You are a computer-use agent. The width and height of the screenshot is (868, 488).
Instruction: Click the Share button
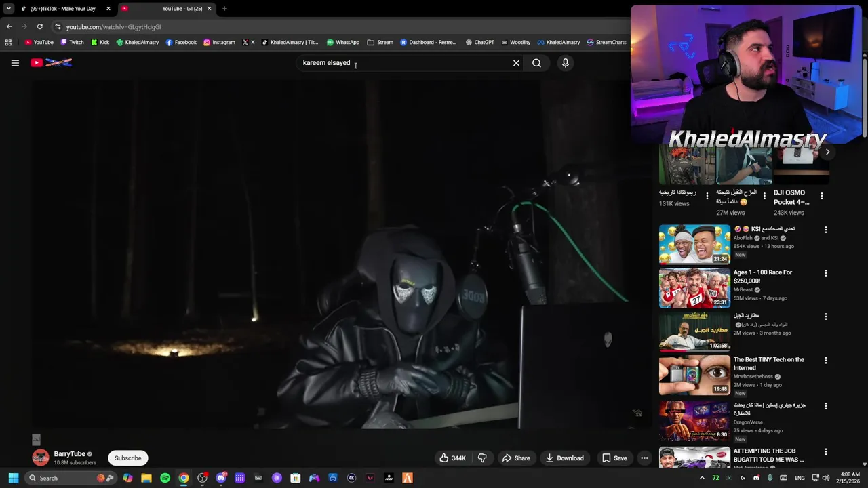pyautogui.click(x=516, y=458)
